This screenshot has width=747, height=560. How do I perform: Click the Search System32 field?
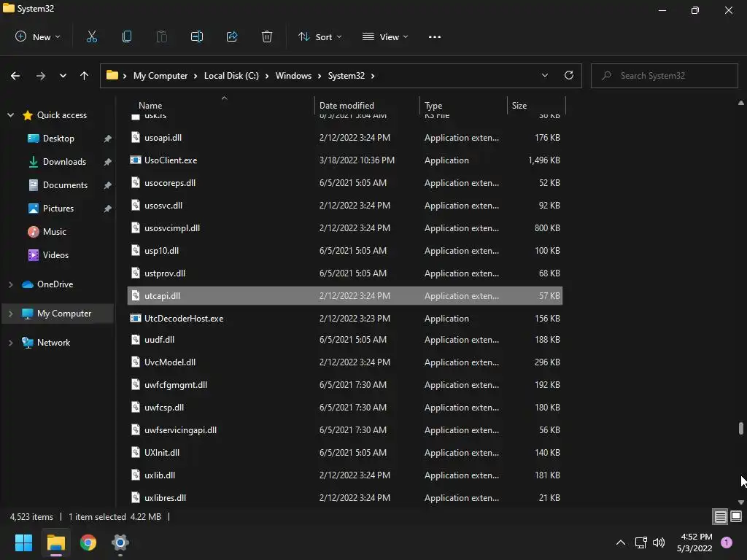(664, 76)
